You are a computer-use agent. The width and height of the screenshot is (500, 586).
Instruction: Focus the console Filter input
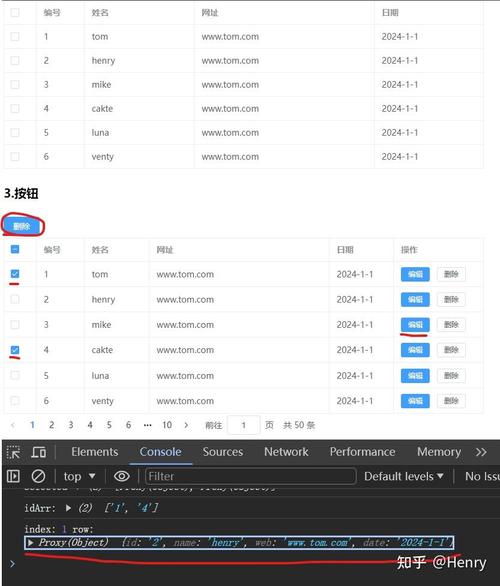(x=250, y=476)
